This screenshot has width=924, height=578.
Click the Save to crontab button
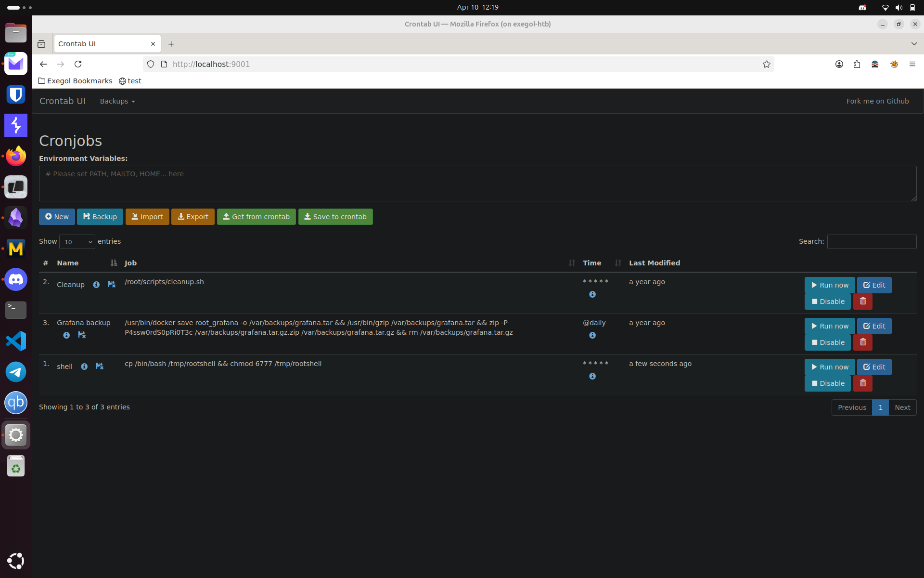coord(335,217)
